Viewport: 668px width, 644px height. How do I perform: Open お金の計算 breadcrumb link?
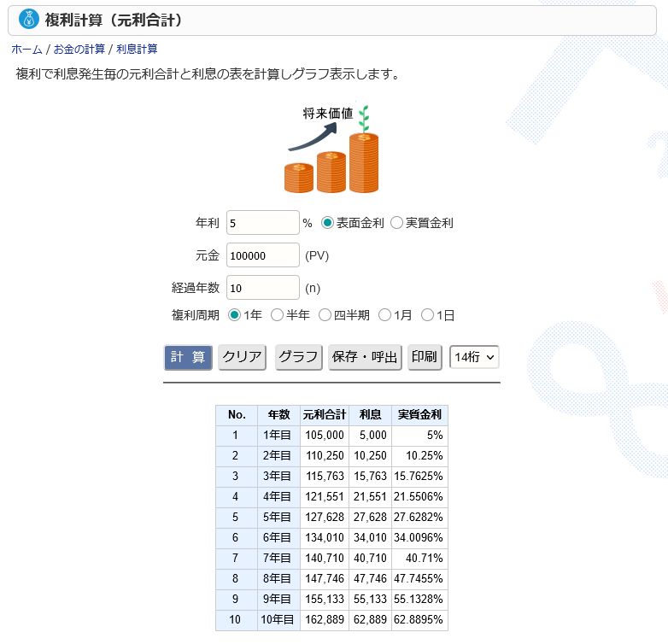(x=79, y=50)
